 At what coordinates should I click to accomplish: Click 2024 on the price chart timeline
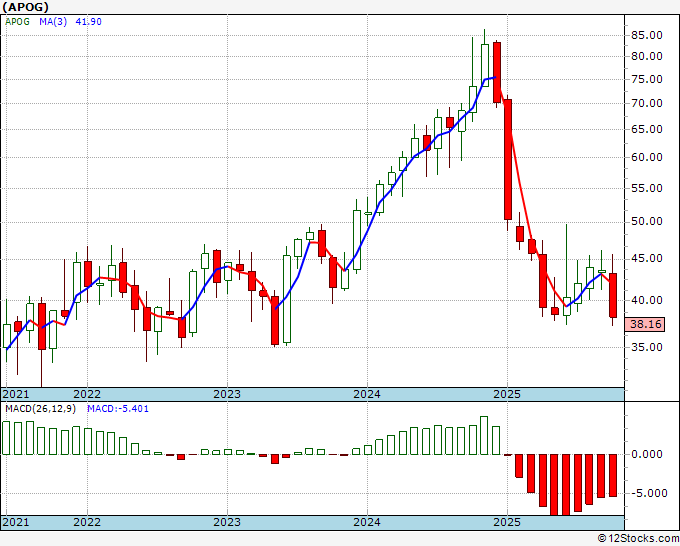(367, 394)
